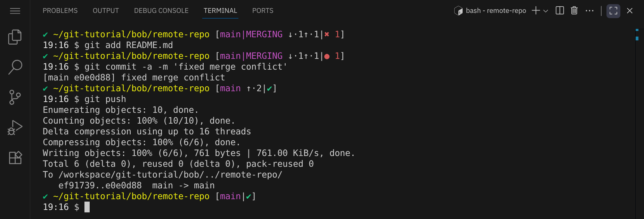Open the Explorer view icon

[x=15, y=37]
